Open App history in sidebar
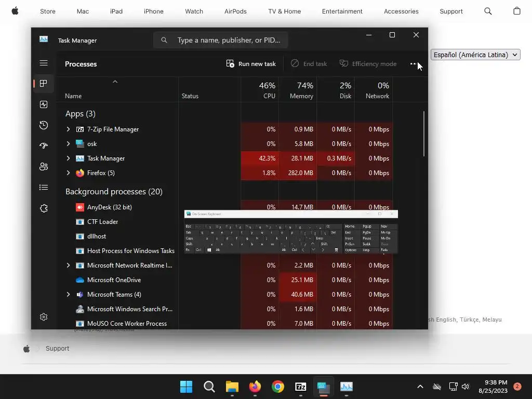The image size is (532, 399). click(44, 125)
